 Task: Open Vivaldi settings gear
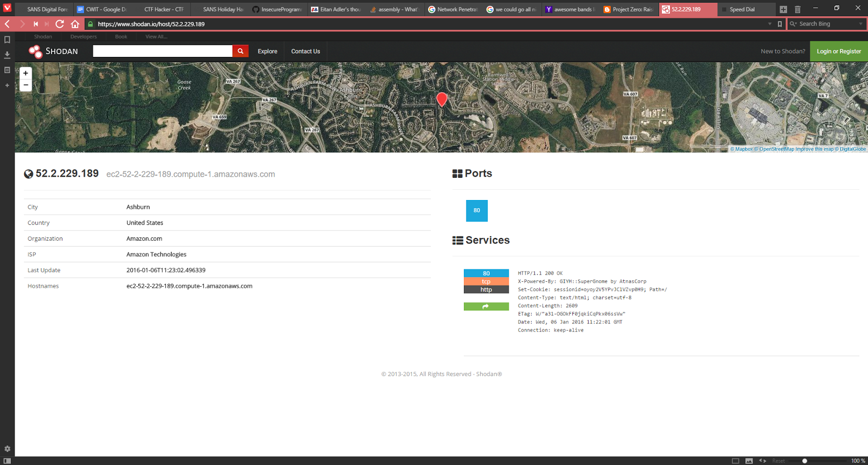click(x=7, y=449)
